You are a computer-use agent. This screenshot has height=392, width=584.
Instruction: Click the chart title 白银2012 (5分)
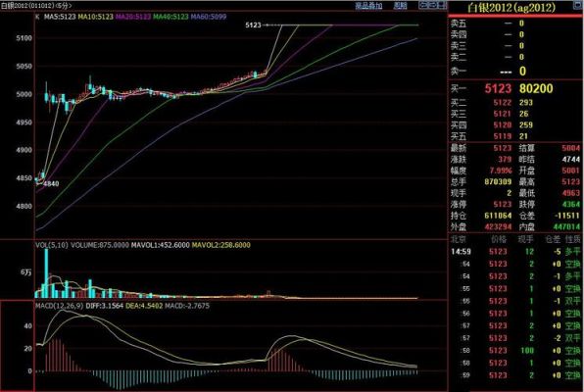36,6
